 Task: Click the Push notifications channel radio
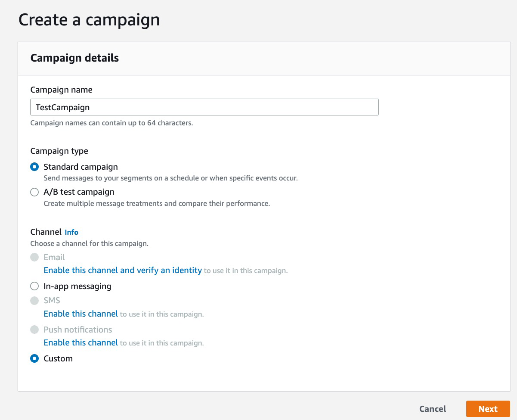(x=34, y=329)
